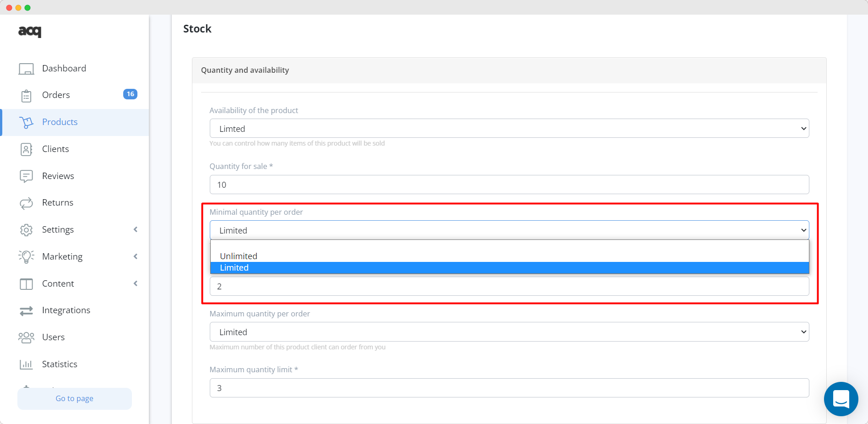The height and width of the screenshot is (424, 868).
Task: Click the acq logo
Action: [30, 31]
